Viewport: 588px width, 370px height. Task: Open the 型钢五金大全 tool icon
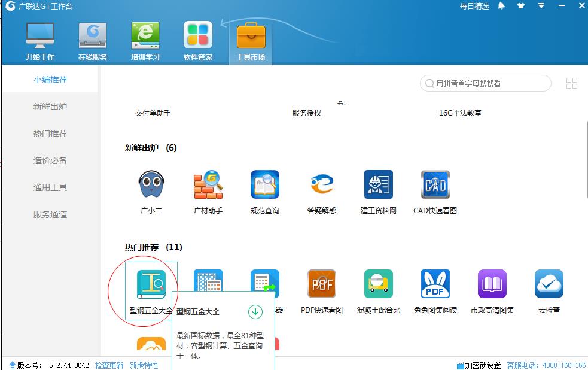[x=151, y=284]
